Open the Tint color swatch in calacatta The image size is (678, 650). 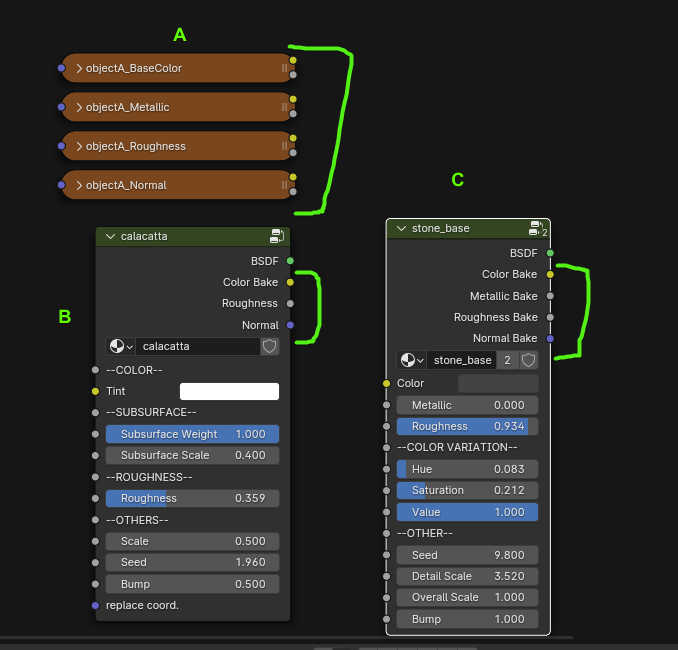[x=229, y=391]
